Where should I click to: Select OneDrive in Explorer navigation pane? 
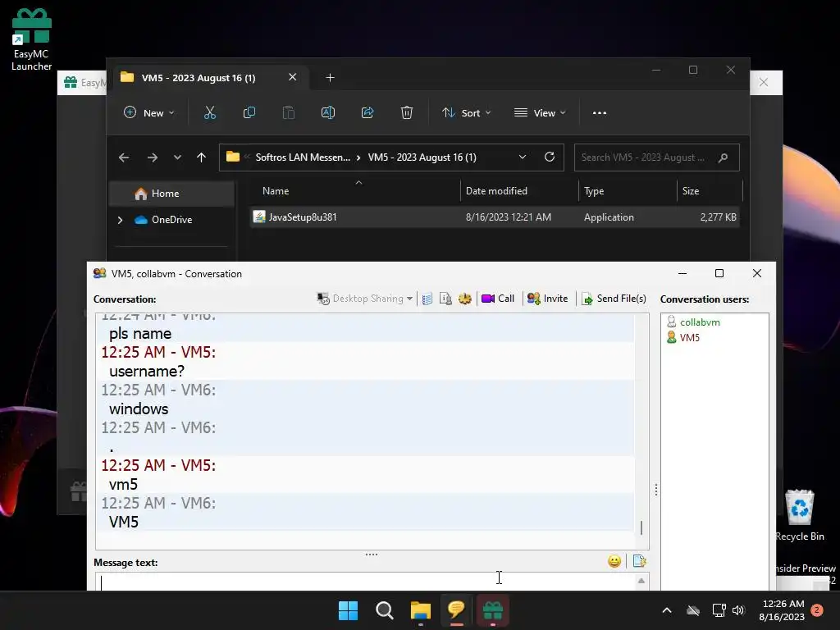[x=172, y=220]
